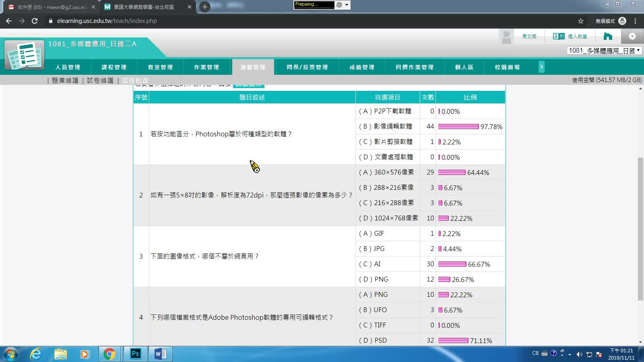The image size is (644, 362).
Task: Click the 試卷維護 submenu link
Action: click(100, 80)
